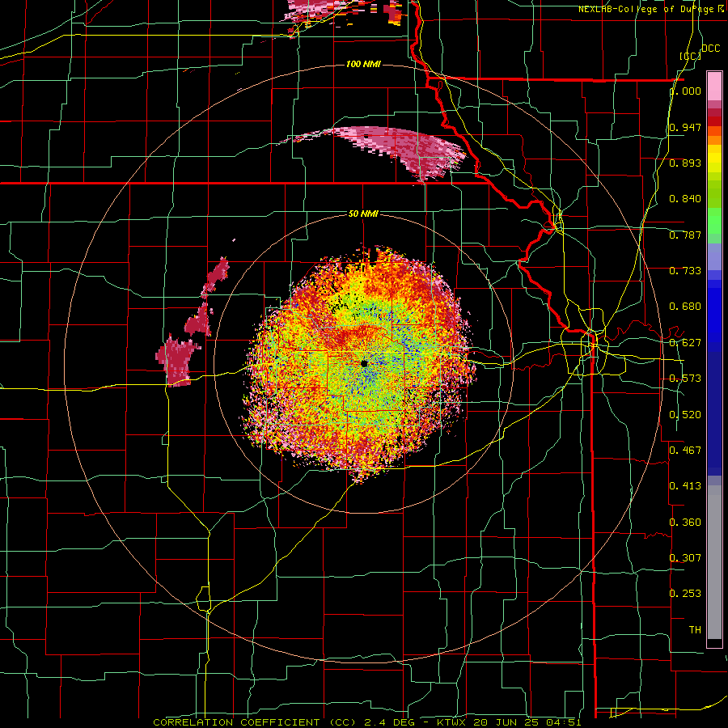Select the 0.840 color scale value
728x728 pixels.
coord(685,199)
